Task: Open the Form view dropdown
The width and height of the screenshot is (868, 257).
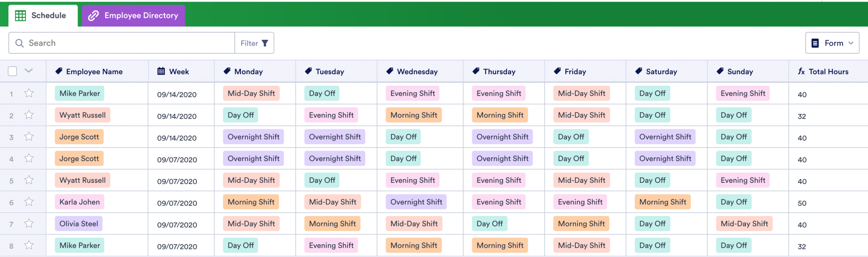Action: click(850, 43)
